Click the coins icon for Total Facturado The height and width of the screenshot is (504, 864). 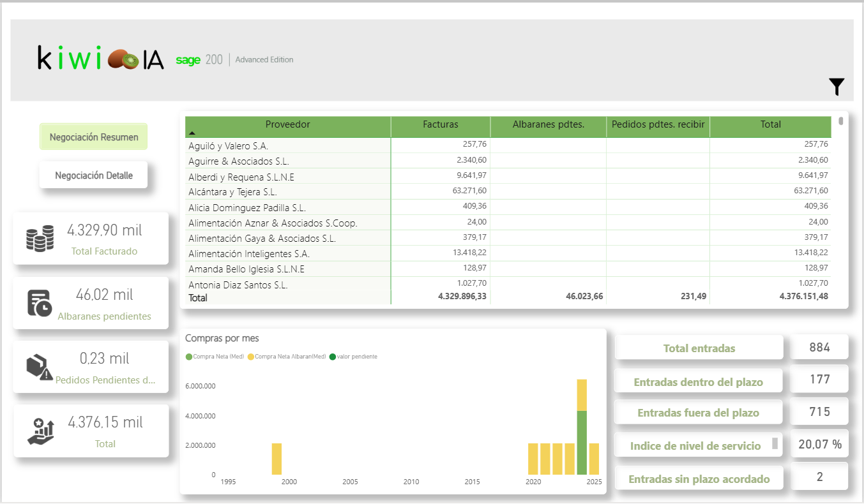point(40,239)
